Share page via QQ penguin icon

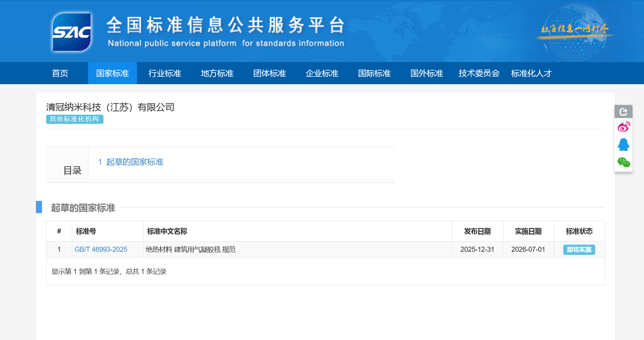[623, 145]
